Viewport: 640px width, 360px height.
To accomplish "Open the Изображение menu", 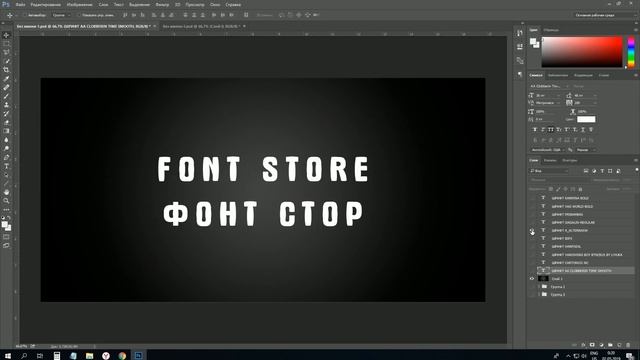I will tap(79, 4).
